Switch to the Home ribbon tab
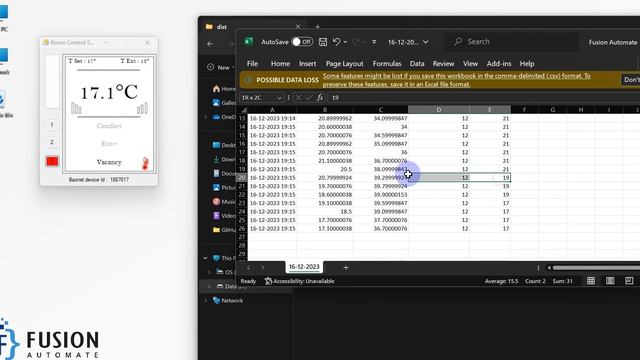640x360 pixels. tap(280, 64)
